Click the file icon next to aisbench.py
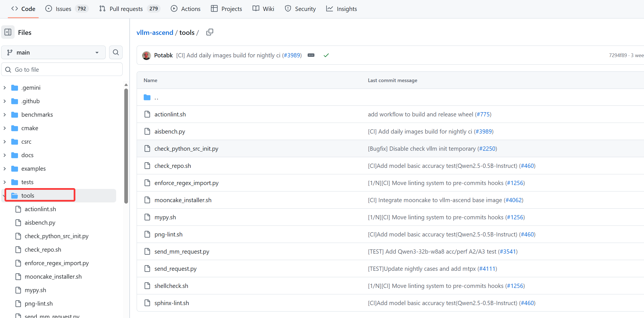The image size is (644, 318). coord(147,131)
